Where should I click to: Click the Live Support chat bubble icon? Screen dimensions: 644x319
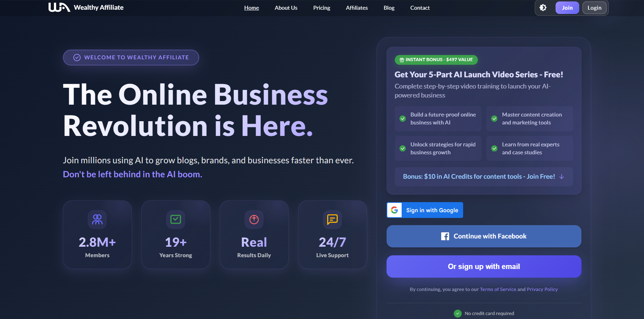[332, 219]
